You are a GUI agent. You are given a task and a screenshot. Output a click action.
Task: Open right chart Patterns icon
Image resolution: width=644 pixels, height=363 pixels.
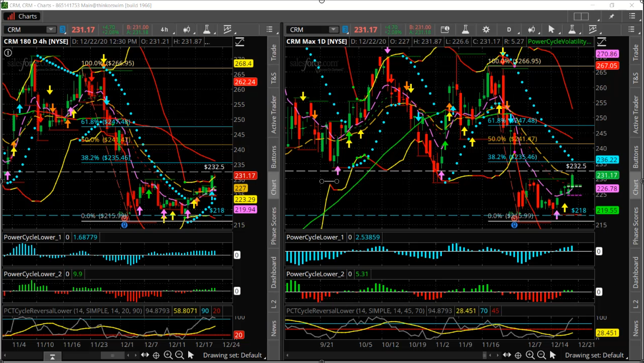592,30
